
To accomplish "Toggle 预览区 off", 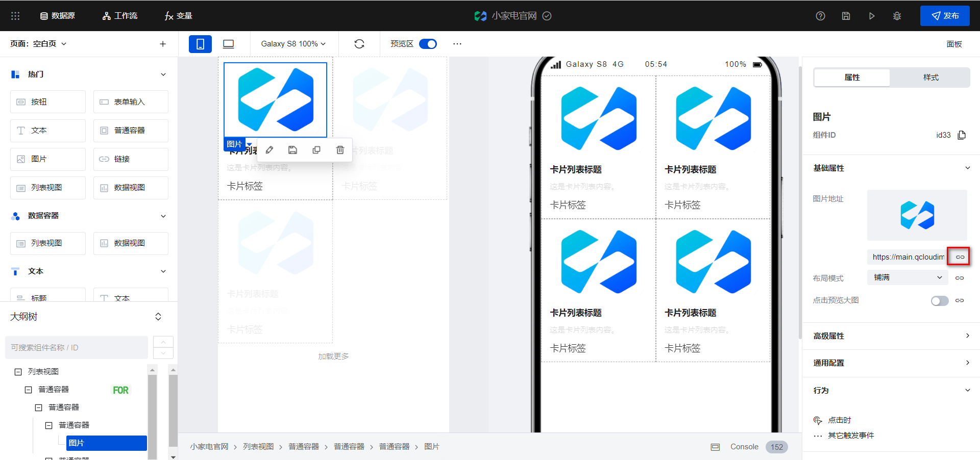I will click(428, 44).
